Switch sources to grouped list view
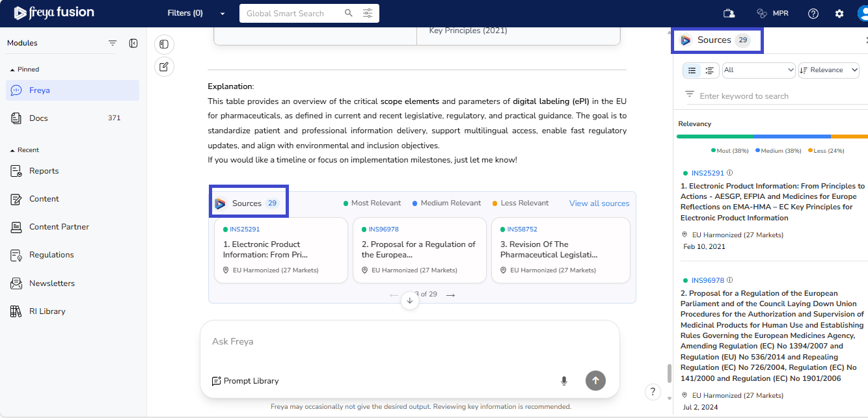Image resolution: width=868 pixels, height=418 pixels. (710, 70)
